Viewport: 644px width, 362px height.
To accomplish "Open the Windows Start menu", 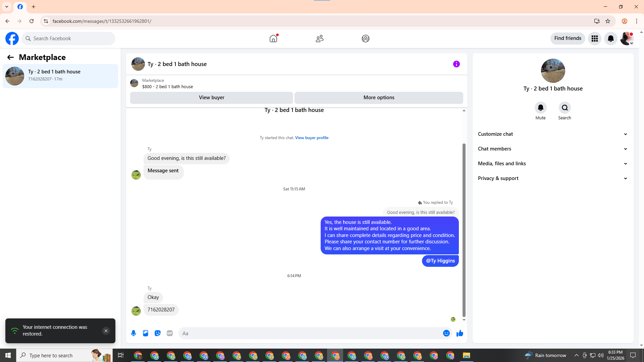I will point(8,355).
